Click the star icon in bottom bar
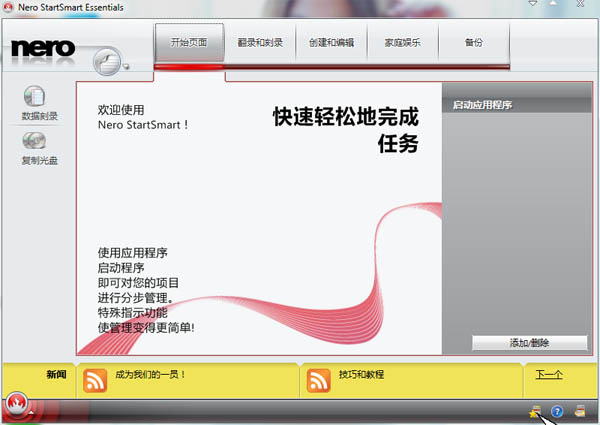The image size is (600, 425). pos(535,411)
